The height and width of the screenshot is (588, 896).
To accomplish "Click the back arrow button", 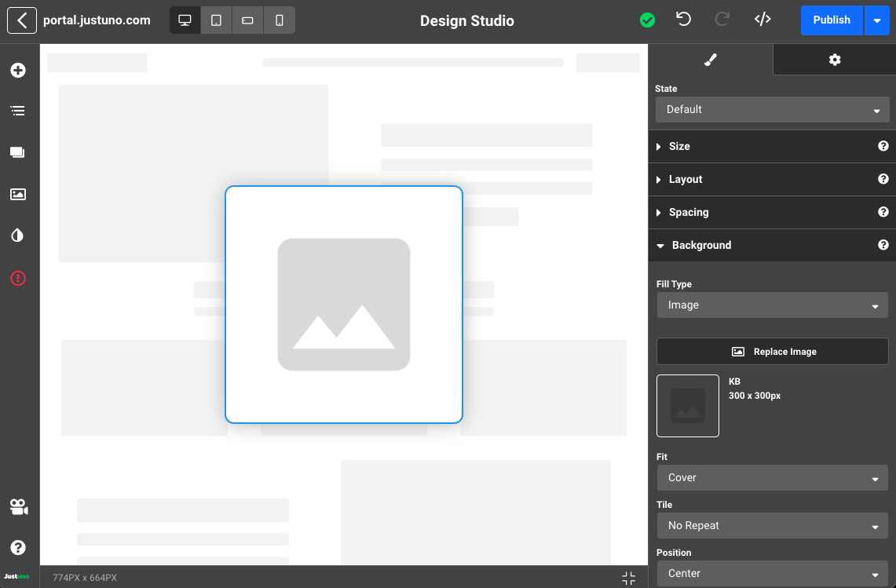I will (x=22, y=20).
